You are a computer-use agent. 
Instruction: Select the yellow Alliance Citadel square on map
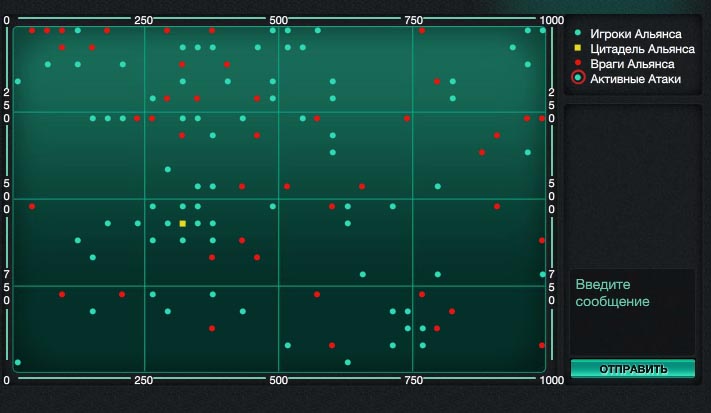(183, 224)
